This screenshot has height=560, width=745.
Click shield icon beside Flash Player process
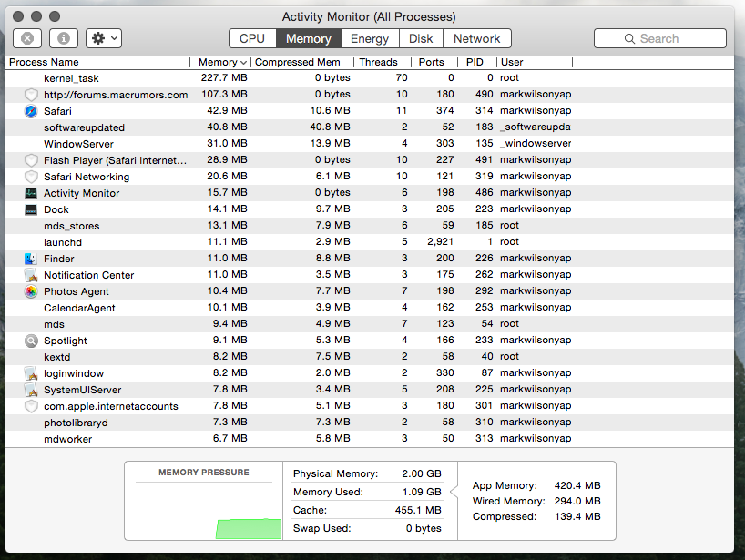tap(31, 160)
